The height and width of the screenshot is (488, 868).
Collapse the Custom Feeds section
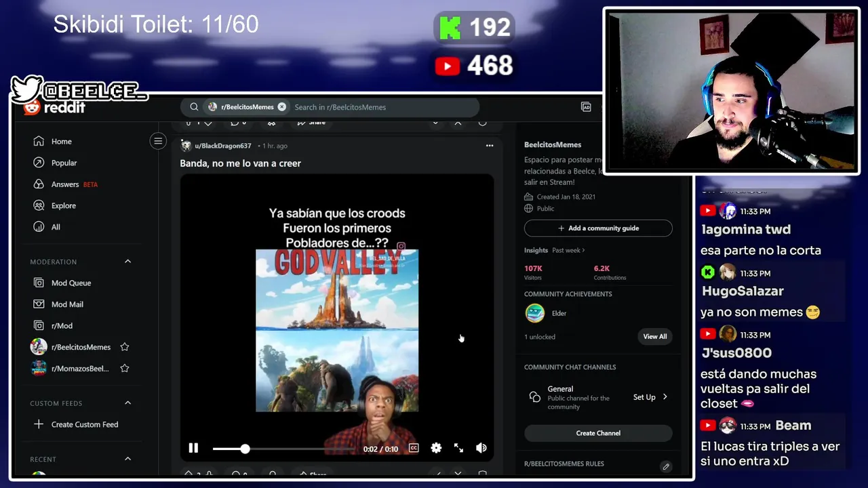[x=127, y=403]
